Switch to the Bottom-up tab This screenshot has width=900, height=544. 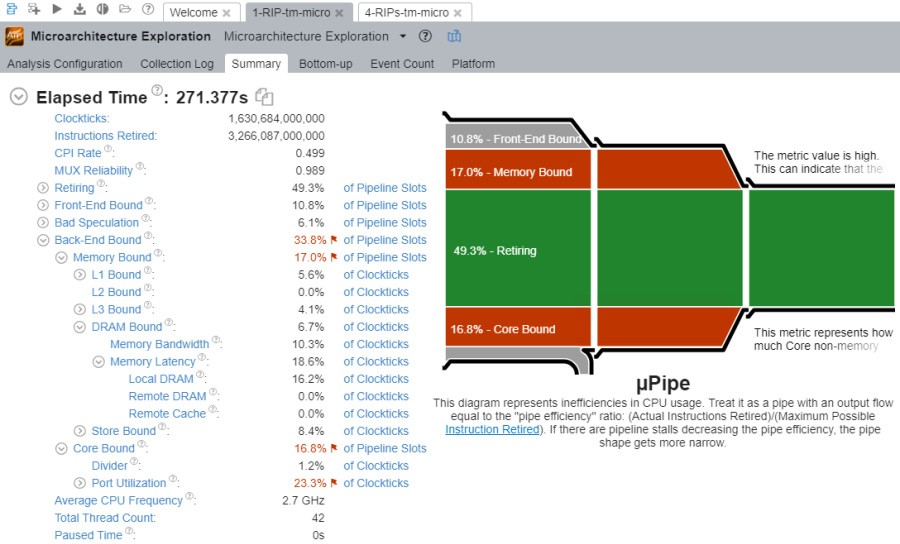[x=325, y=63]
